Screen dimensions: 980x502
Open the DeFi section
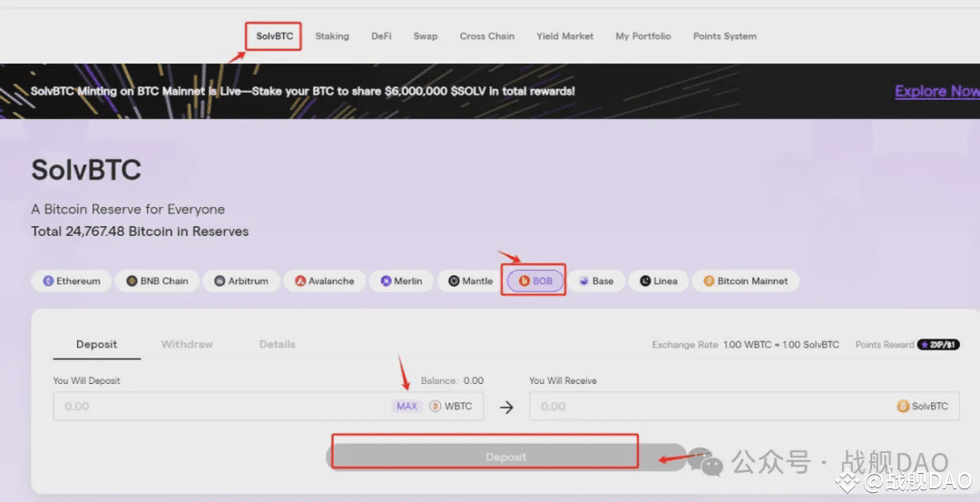(381, 36)
